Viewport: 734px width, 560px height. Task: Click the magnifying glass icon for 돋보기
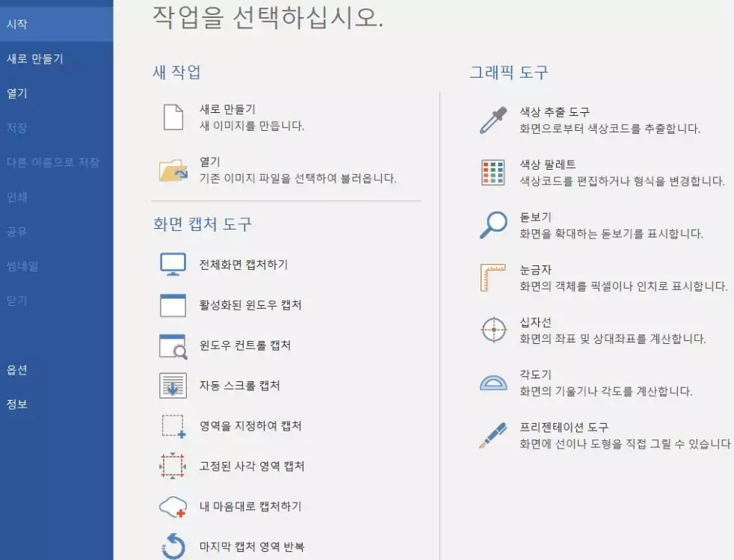point(493,225)
